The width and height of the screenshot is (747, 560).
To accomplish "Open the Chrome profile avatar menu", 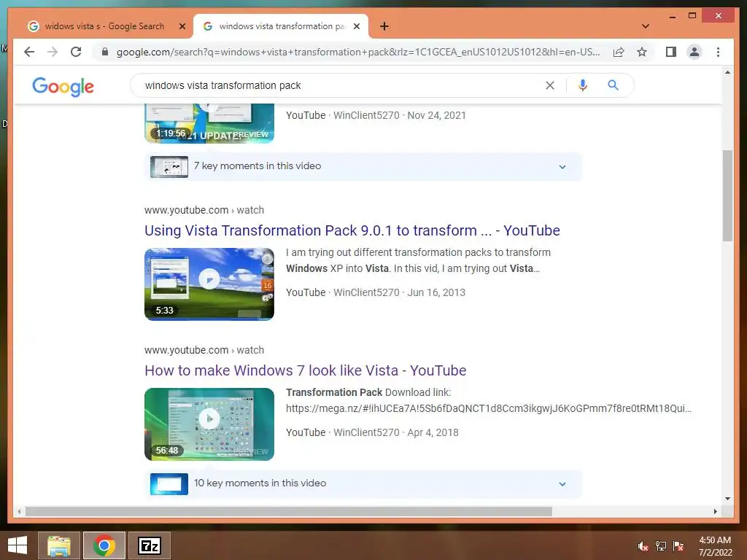I will (694, 52).
